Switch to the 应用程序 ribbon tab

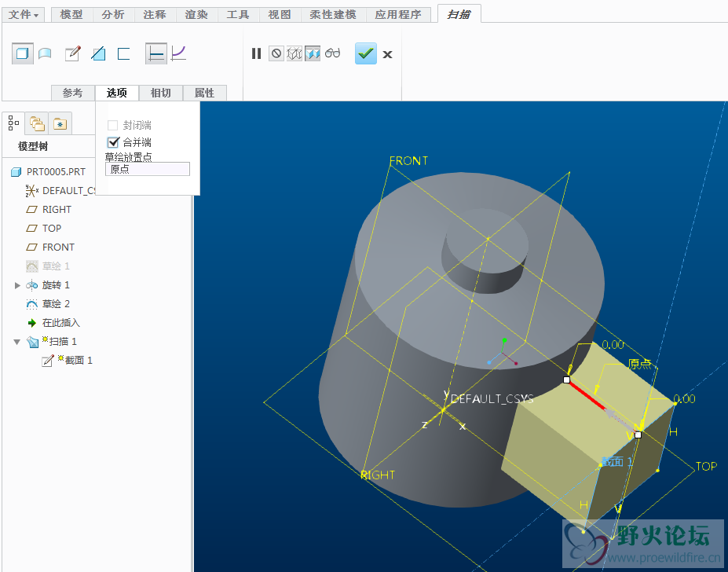[x=398, y=15]
